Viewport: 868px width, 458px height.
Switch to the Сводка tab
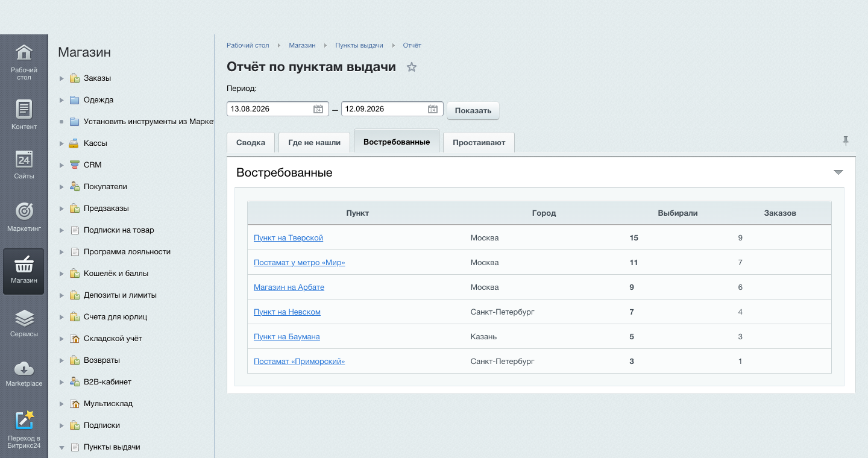251,143
